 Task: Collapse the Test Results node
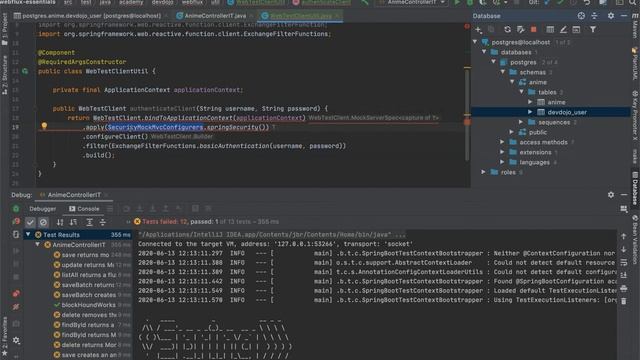(28, 235)
